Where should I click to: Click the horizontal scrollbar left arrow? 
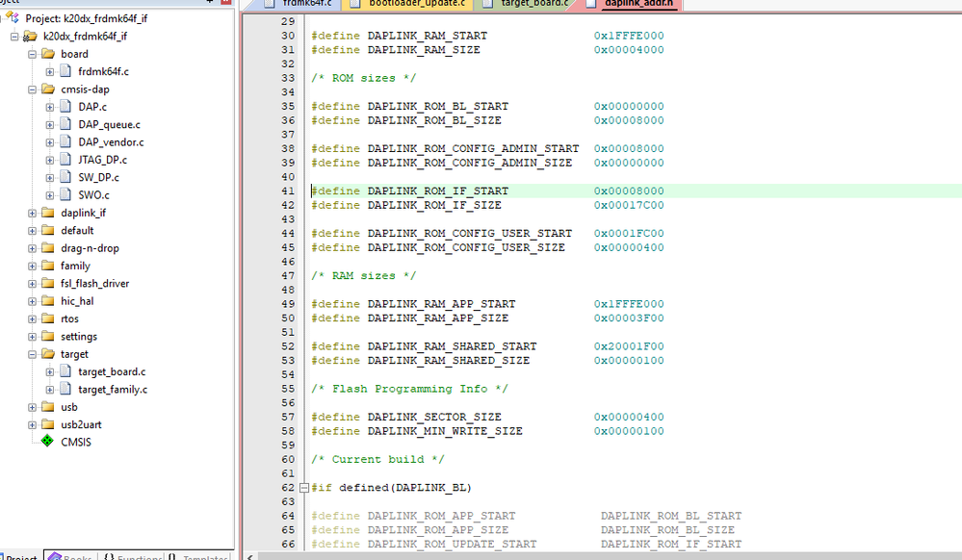point(249,557)
